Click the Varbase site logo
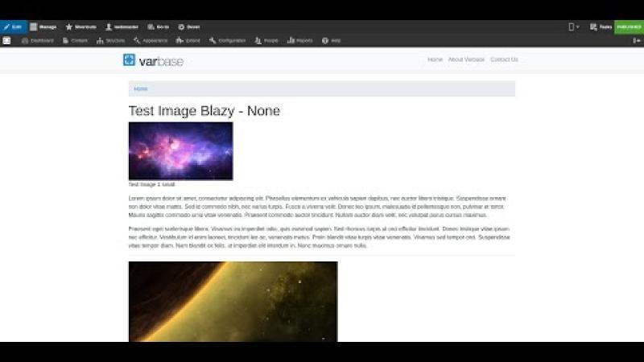The width and height of the screenshot is (644, 362). click(x=153, y=61)
